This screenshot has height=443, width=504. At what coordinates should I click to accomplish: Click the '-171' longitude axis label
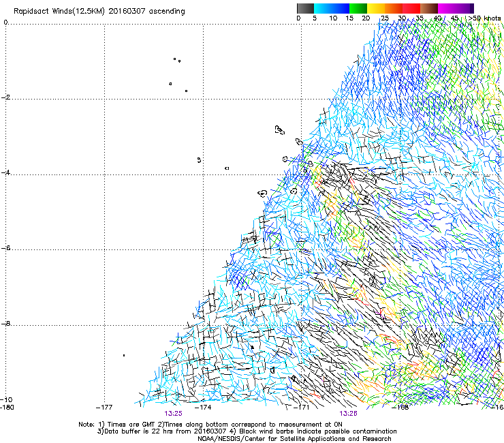click(x=301, y=408)
